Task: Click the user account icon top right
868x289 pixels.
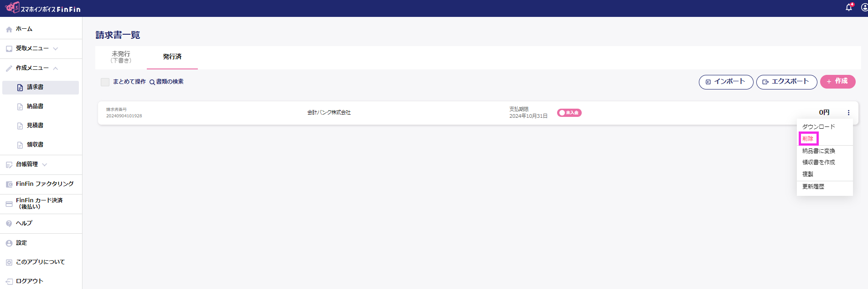Action: coord(864,7)
